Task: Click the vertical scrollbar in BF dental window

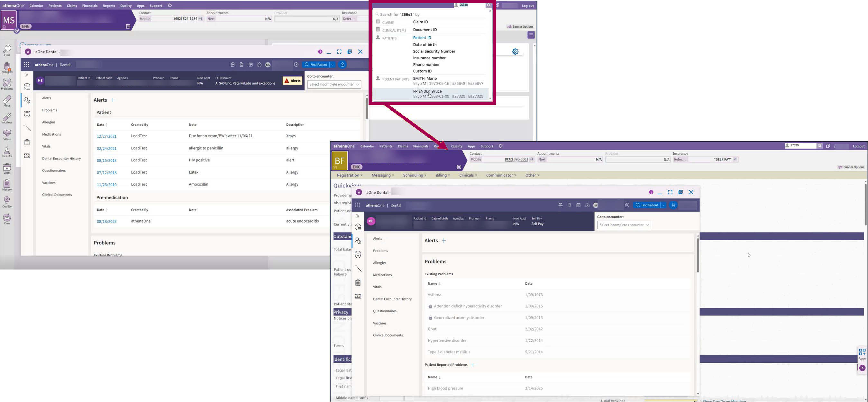Action: tap(698, 256)
